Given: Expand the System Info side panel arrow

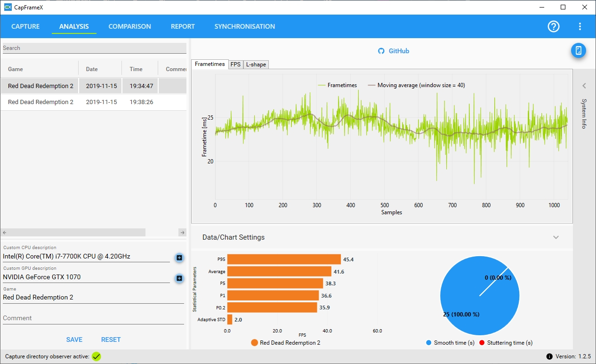Looking at the screenshot, I should tap(584, 86).
